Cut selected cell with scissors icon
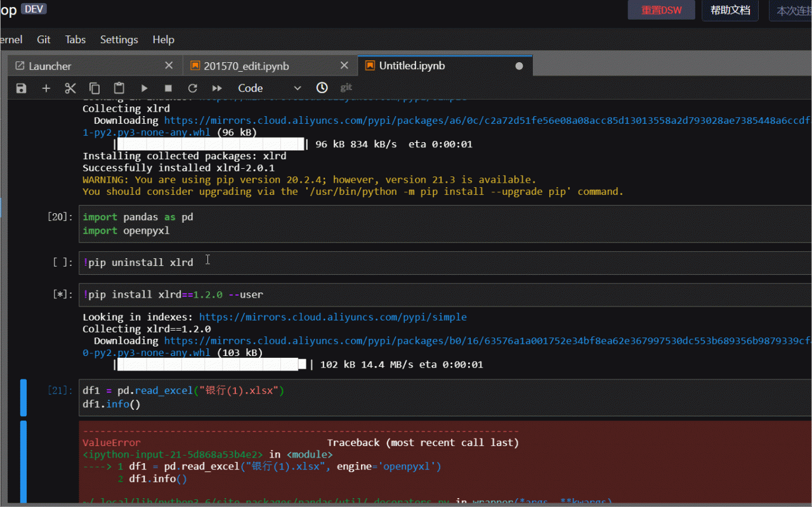The height and width of the screenshot is (507, 812). [x=70, y=88]
